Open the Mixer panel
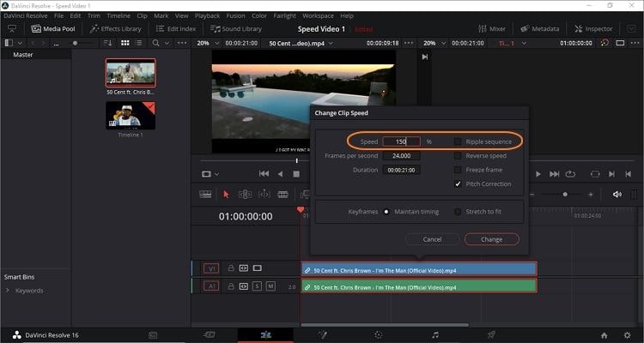The height and width of the screenshot is (343, 644). pos(492,28)
